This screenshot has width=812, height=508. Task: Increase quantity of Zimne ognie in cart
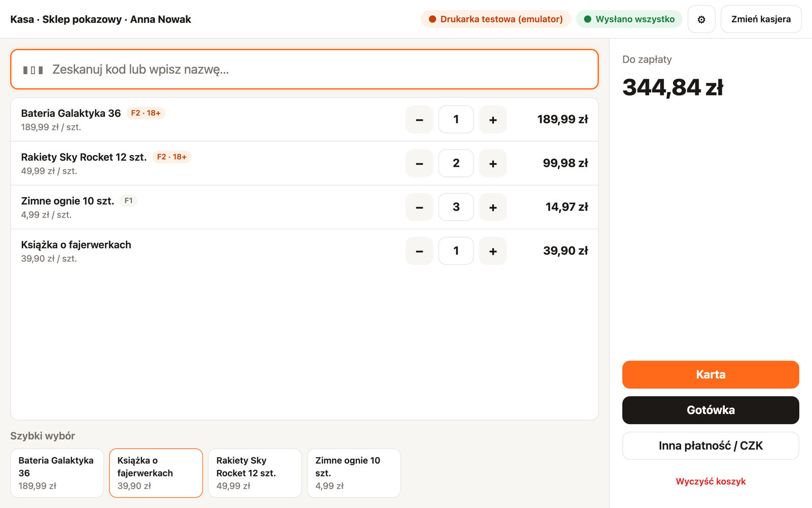coord(493,207)
